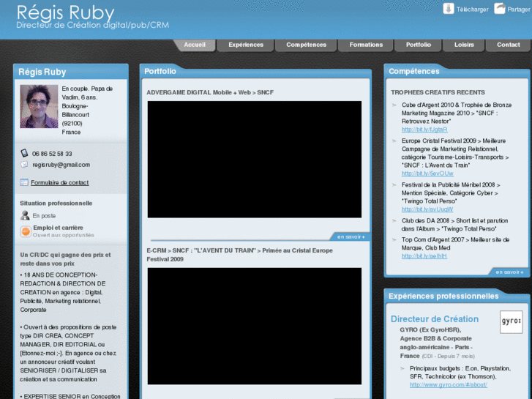The width and height of the screenshot is (532, 399).
Task: Go to the Formations tab
Action: tap(366, 45)
